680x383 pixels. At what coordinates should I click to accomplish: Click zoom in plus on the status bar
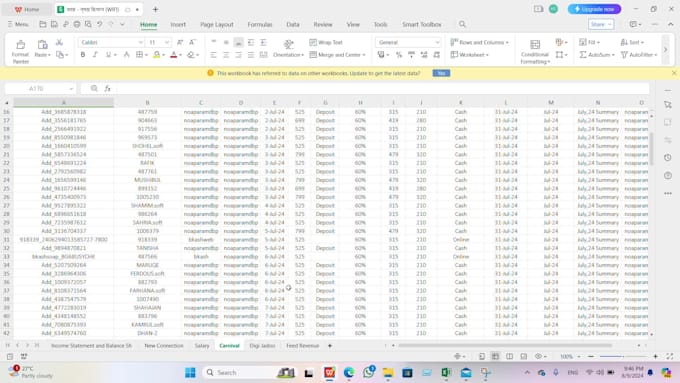pyautogui.click(x=655, y=356)
